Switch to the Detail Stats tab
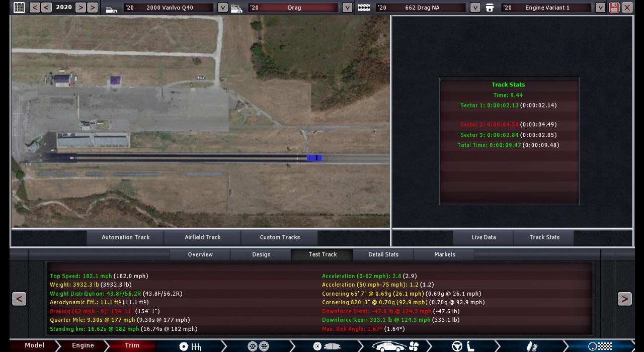 [383, 254]
